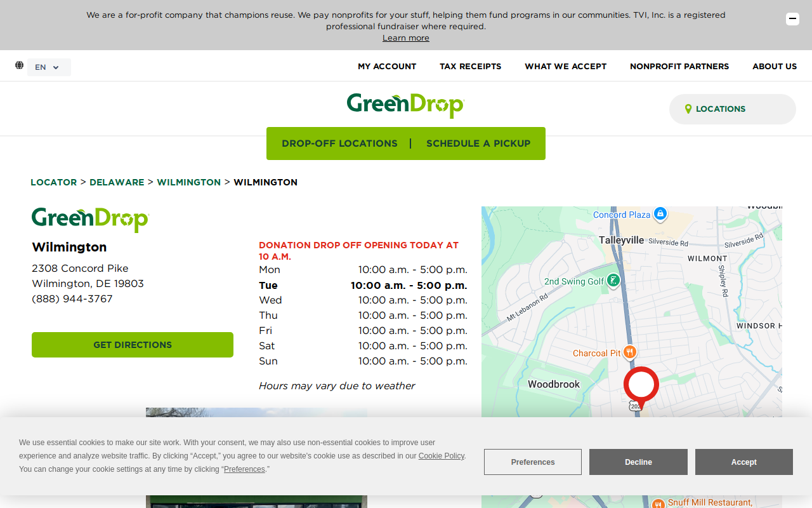Viewport: 812px width, 508px height.
Task: Open Tax Receipts menu item
Action: 471,66
